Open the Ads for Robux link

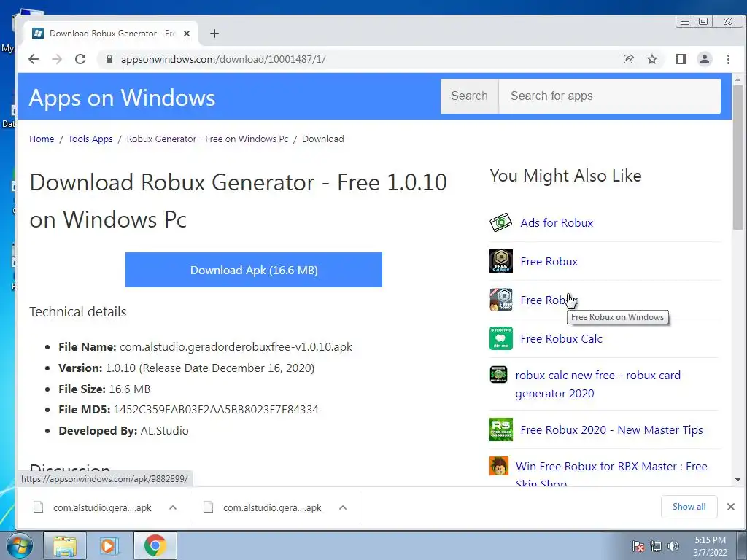(x=557, y=223)
